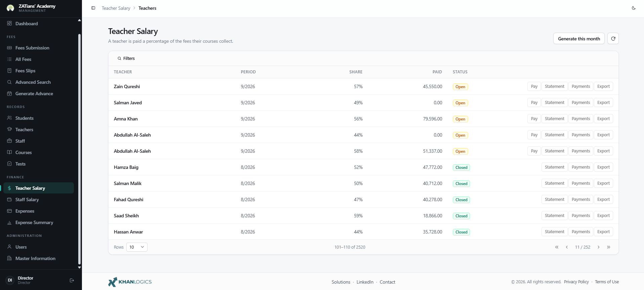
Task: Open Master Information page
Action: 39,258
